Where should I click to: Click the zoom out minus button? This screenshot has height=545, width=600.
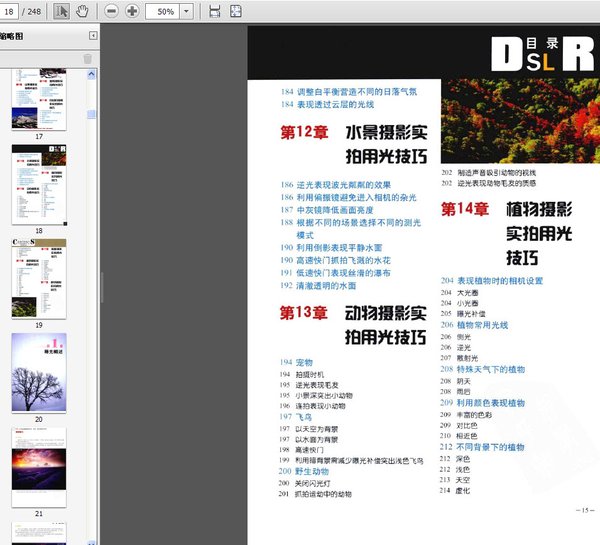tap(110, 11)
